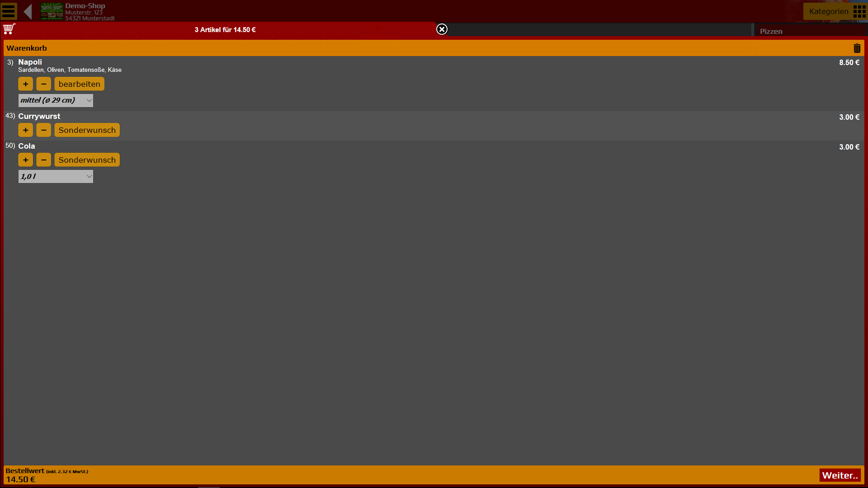This screenshot has width=868, height=488.
Task: Proceed with the Weiter.. button
Action: click(840, 475)
